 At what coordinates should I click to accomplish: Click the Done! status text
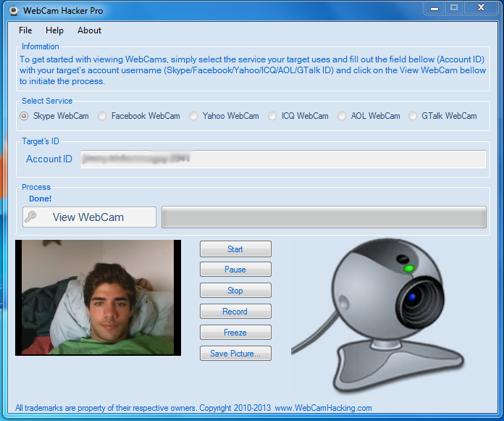click(x=40, y=199)
